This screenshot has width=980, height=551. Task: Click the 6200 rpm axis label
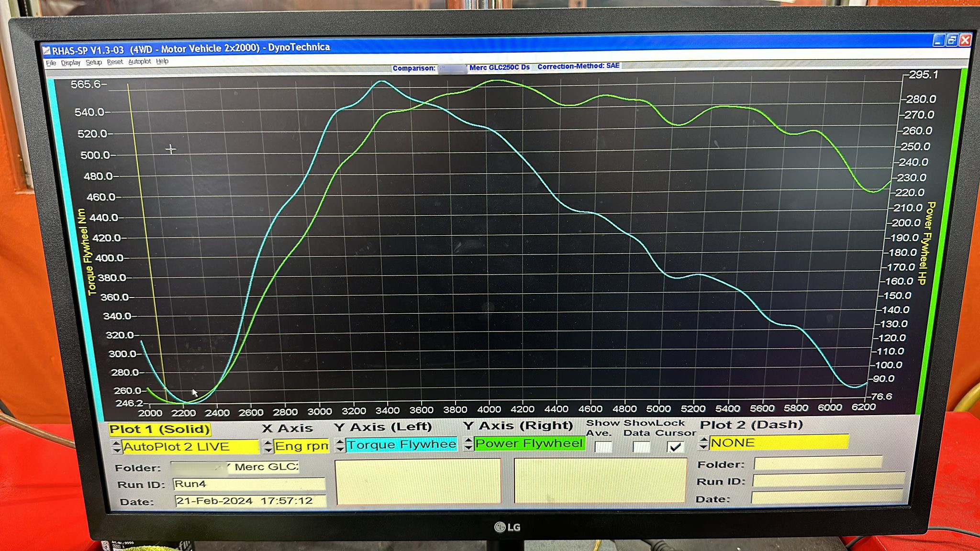tap(863, 407)
